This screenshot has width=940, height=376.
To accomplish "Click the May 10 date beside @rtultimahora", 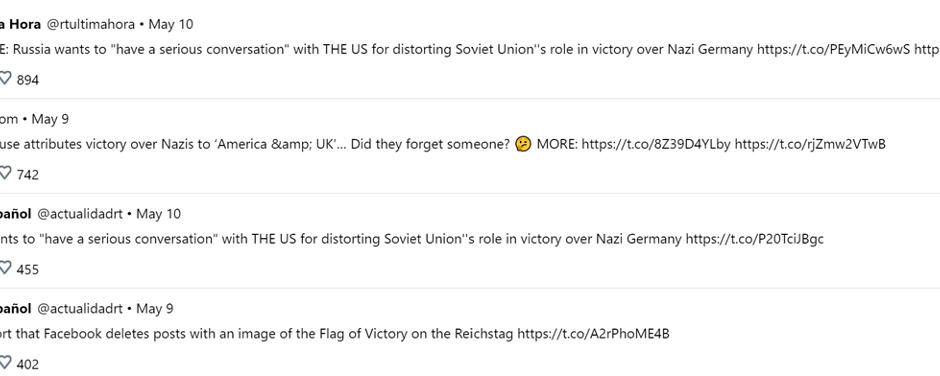I will [171, 25].
